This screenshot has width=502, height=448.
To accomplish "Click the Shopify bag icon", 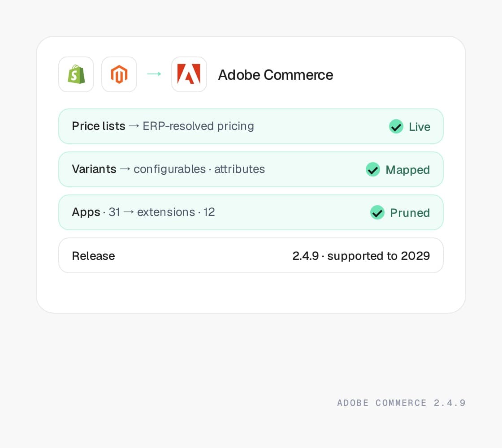I will [x=76, y=74].
